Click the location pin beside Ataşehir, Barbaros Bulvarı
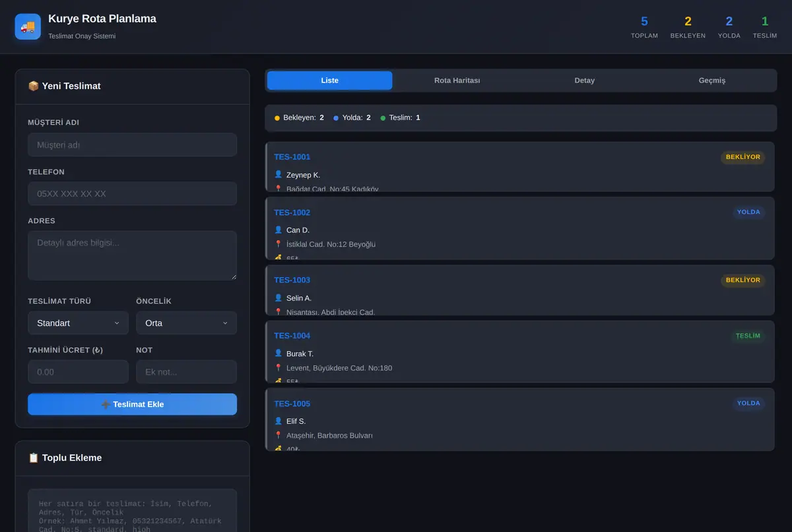Image resolution: width=792 pixels, height=532 pixels. pos(278,436)
